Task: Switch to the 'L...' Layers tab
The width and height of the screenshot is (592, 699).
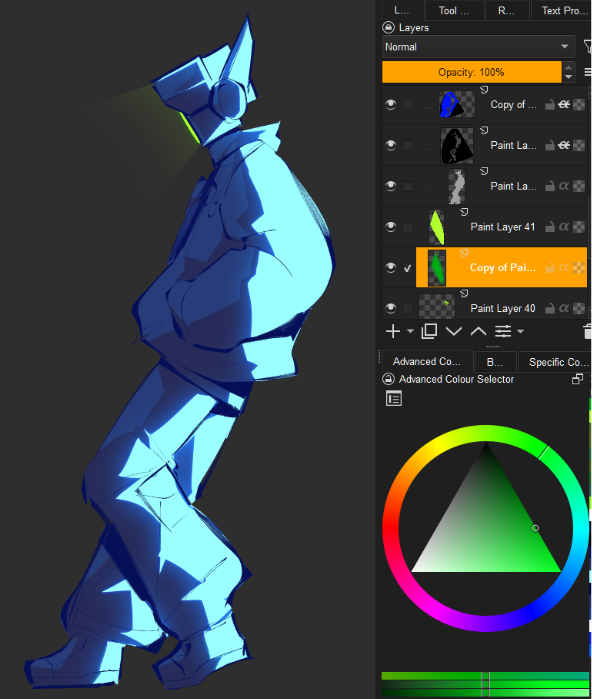Action: click(402, 11)
